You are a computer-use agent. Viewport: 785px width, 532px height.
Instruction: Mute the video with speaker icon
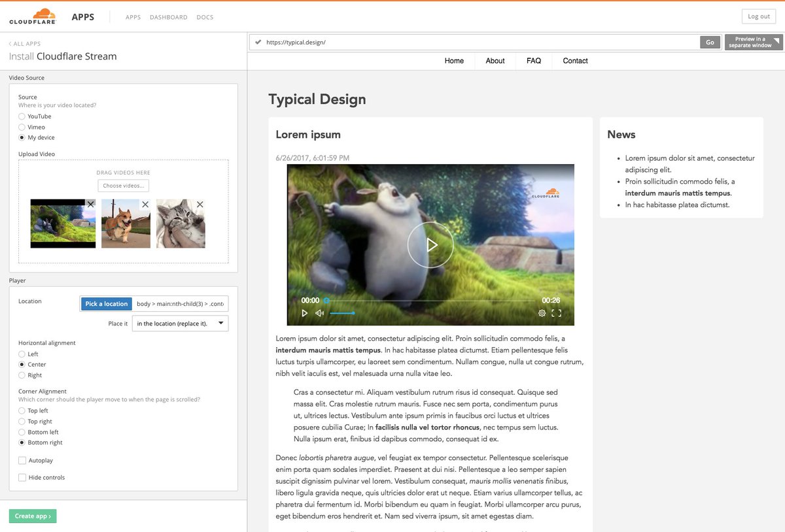tap(319, 313)
